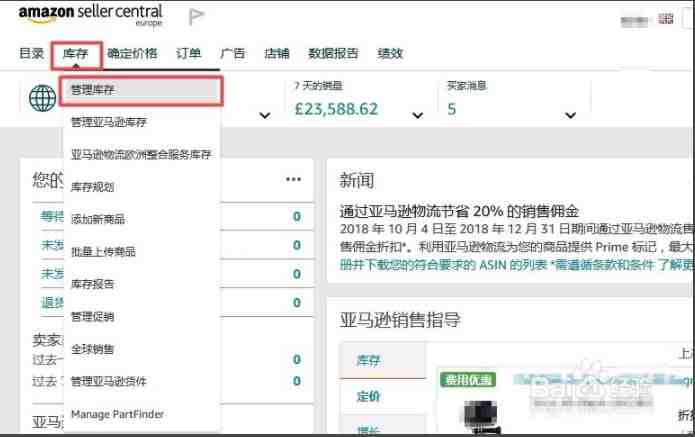Click the Amazon Seller Central logo
Screen dimensions: 695x437
tap(91, 15)
